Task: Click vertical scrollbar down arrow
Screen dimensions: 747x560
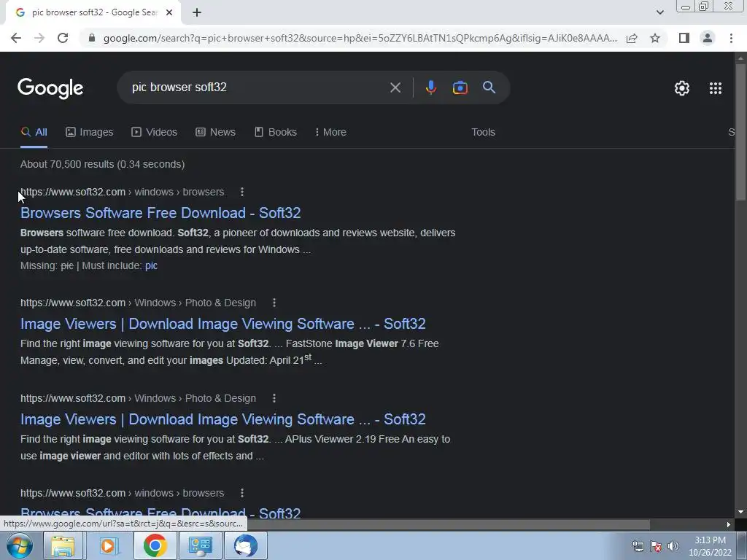Action: click(740, 513)
